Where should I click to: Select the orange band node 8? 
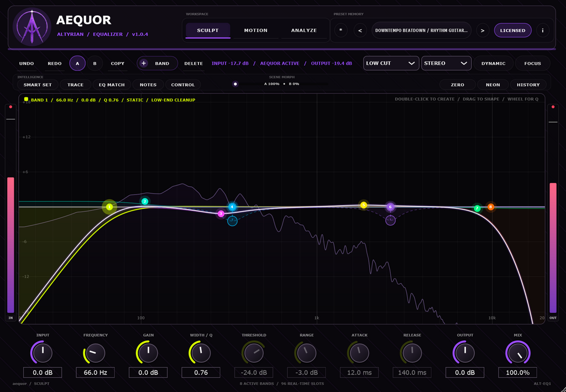point(491,207)
